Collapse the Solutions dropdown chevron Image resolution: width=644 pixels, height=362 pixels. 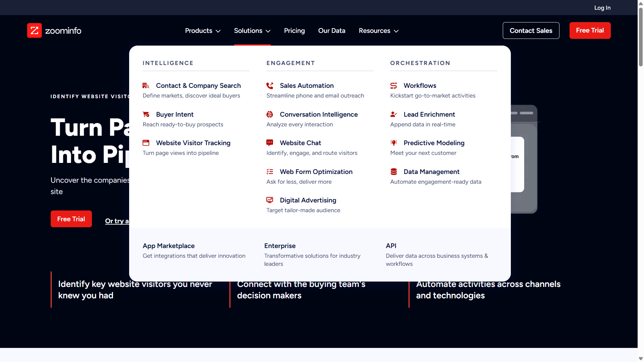coord(268,31)
